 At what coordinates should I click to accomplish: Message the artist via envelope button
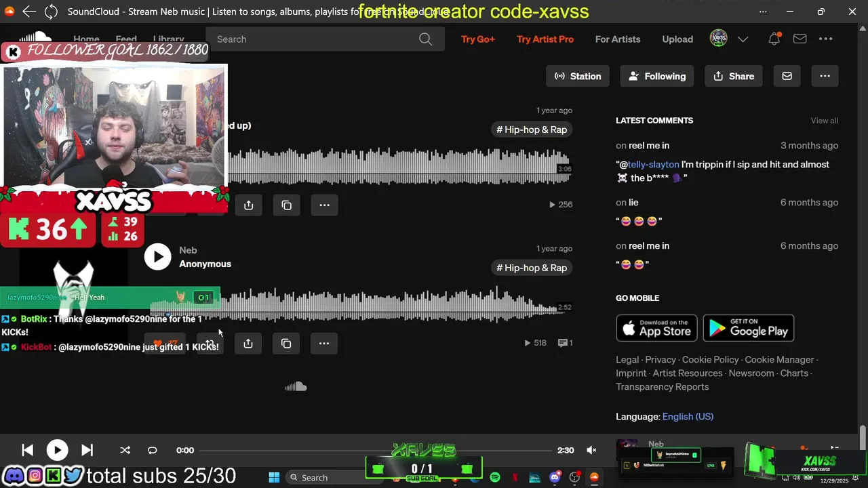pyautogui.click(x=787, y=76)
